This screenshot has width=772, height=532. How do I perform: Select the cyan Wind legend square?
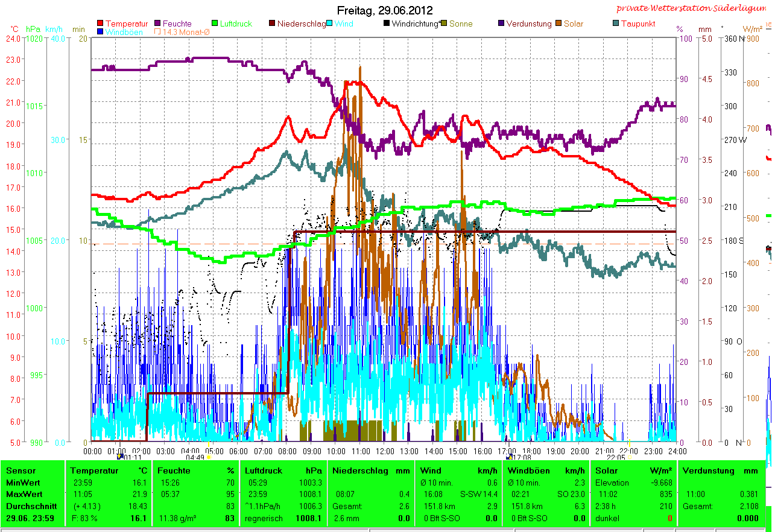330,24
